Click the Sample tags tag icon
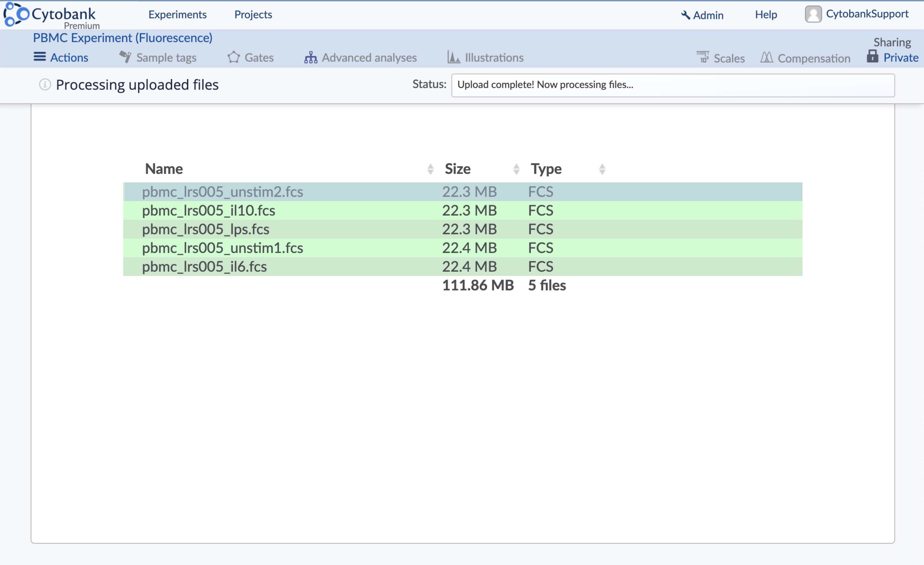Viewport: 924px width, 565px height. [125, 57]
